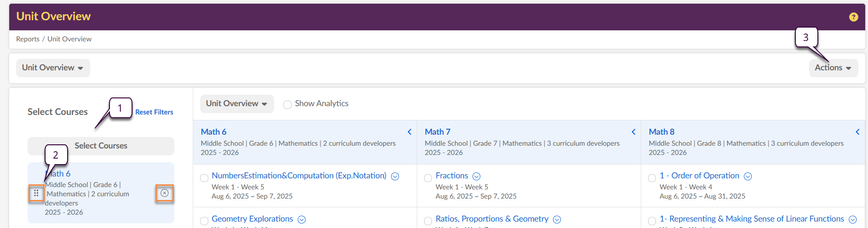Enable the Show Analytics option
The height and width of the screenshot is (228, 868).
[x=287, y=104]
